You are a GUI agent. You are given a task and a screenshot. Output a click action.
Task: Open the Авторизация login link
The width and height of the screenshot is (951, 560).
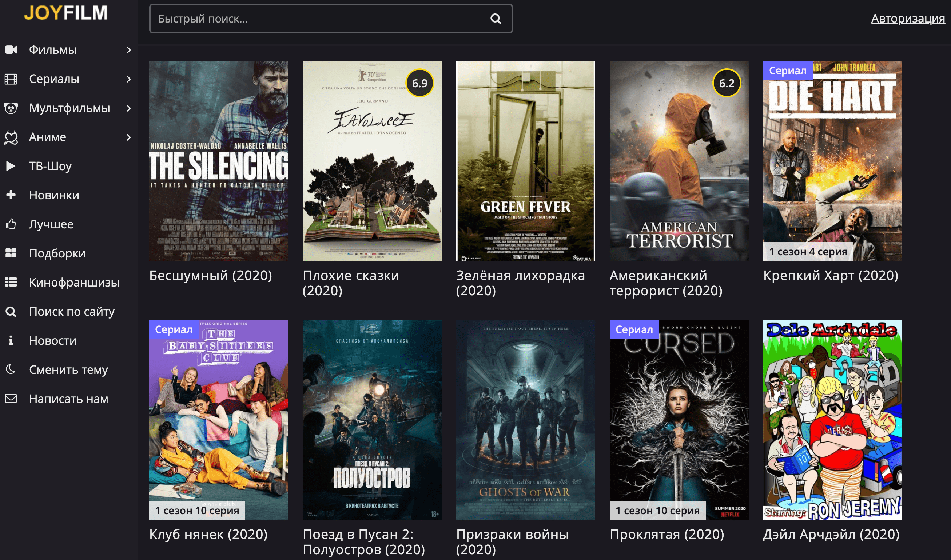908,19
